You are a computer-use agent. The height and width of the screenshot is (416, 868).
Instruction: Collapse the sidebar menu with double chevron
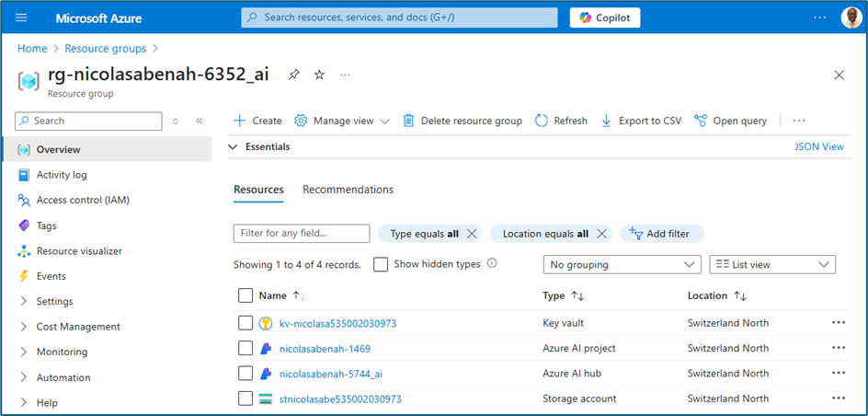(200, 121)
